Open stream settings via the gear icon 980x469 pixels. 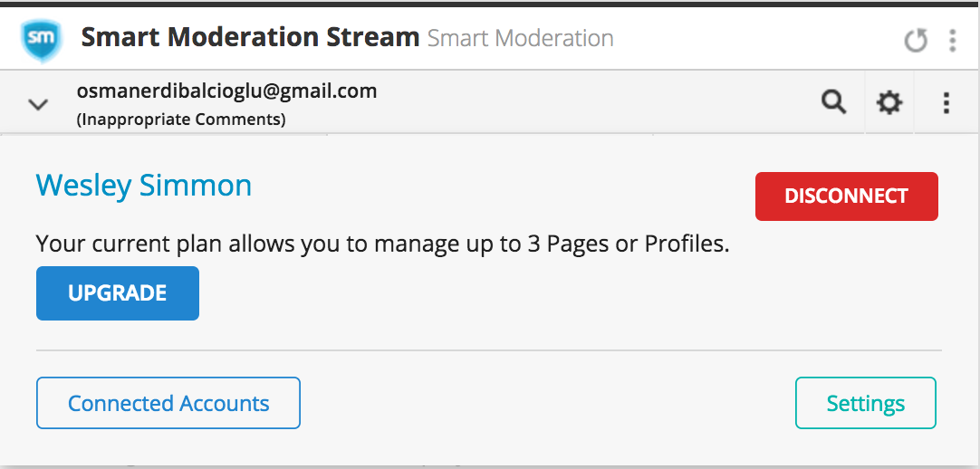[x=889, y=101]
